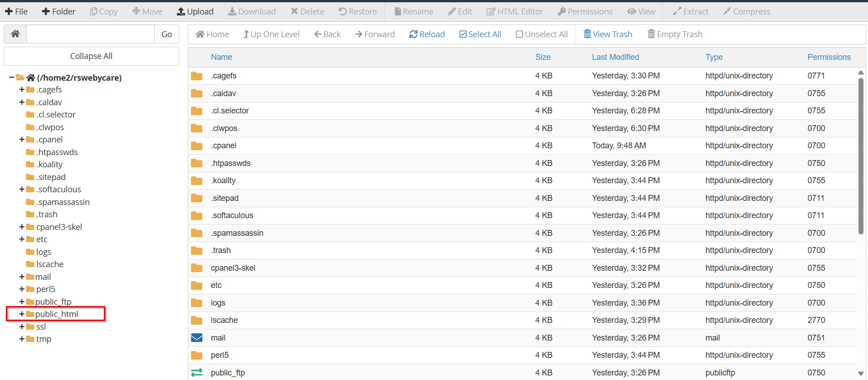Image resolution: width=868 pixels, height=380 pixels.
Task: Sort files by Name column
Action: pos(221,57)
